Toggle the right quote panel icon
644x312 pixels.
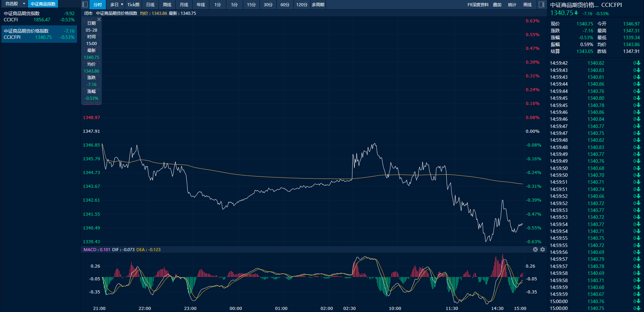click(x=541, y=4)
